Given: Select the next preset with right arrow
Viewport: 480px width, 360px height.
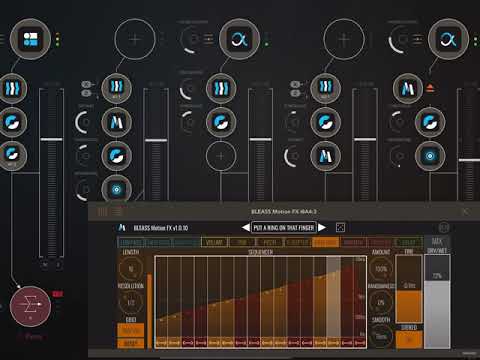Looking at the screenshot, I should tap(322, 228).
